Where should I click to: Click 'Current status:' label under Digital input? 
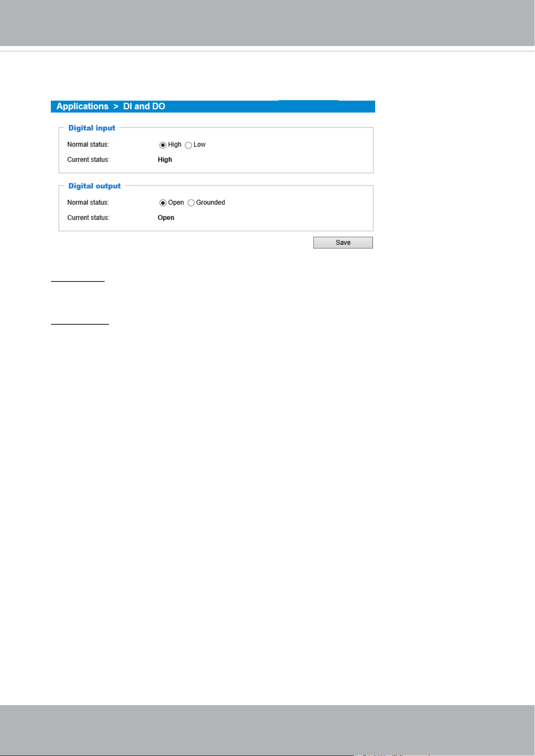(x=88, y=160)
